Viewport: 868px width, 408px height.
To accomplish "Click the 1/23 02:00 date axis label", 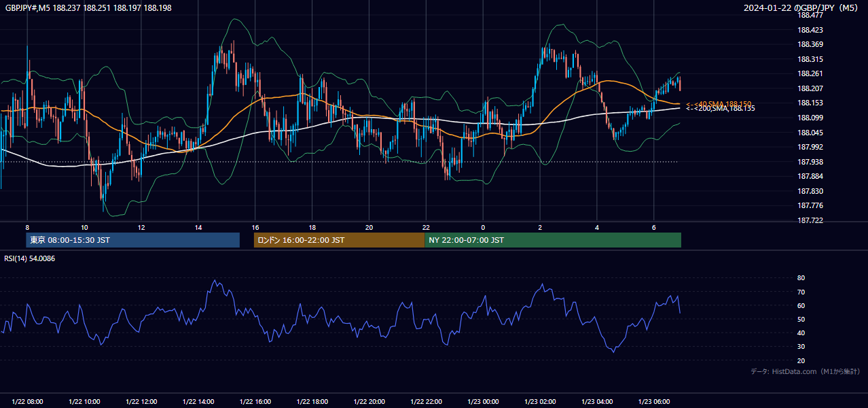I will 541,402.
